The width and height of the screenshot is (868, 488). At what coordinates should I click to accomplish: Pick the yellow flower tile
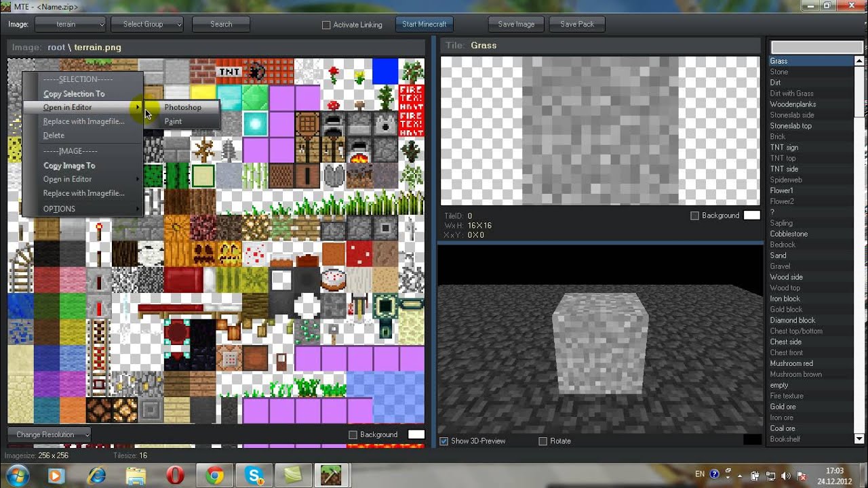360,72
